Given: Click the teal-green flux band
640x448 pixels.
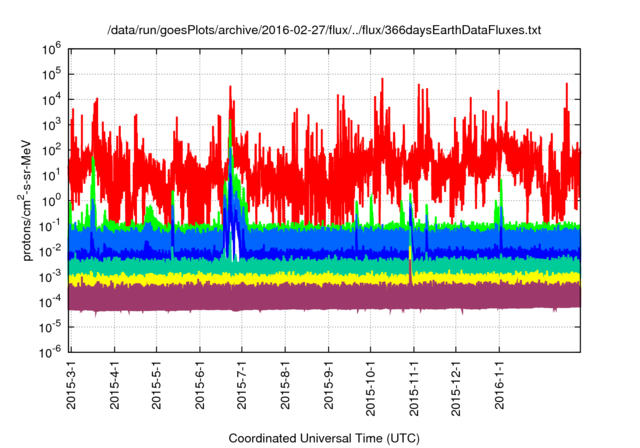Looking at the screenshot, I should (x=324, y=266).
